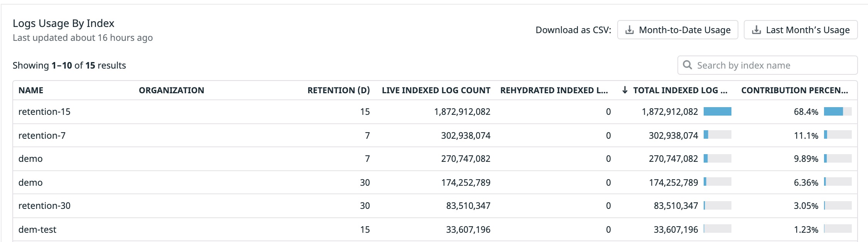Sort by Retention (D) column header

(x=338, y=90)
